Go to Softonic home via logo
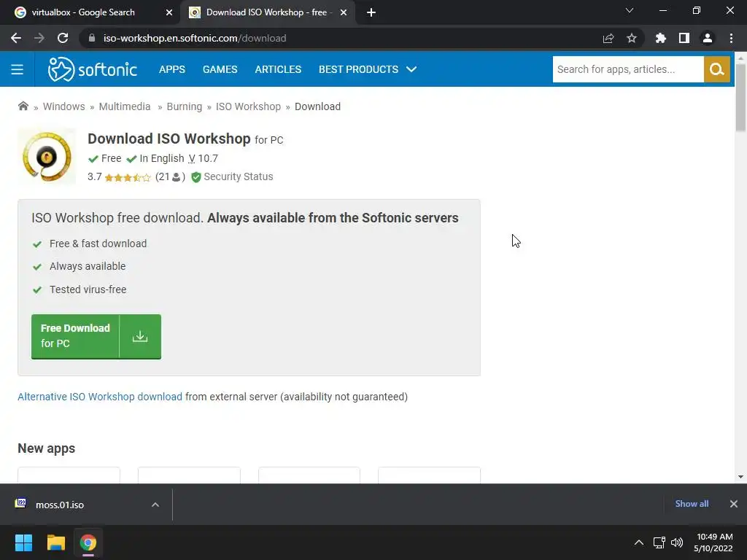 click(x=93, y=69)
